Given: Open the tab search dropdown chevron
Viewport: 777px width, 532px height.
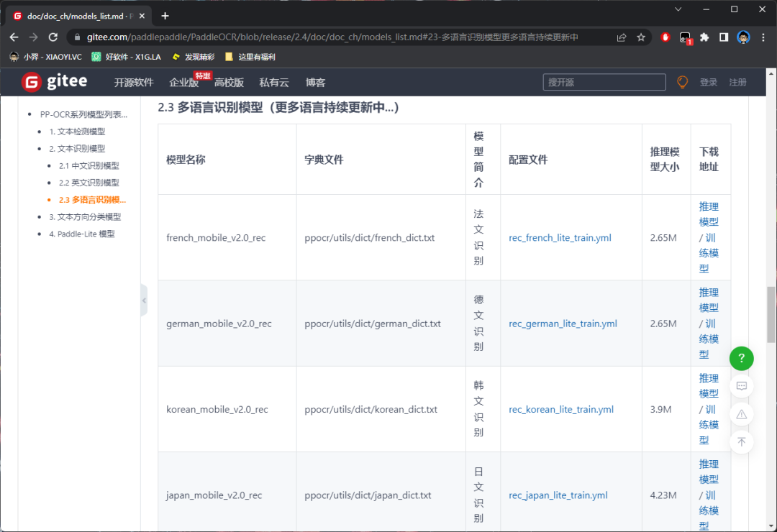Looking at the screenshot, I should click(x=678, y=9).
